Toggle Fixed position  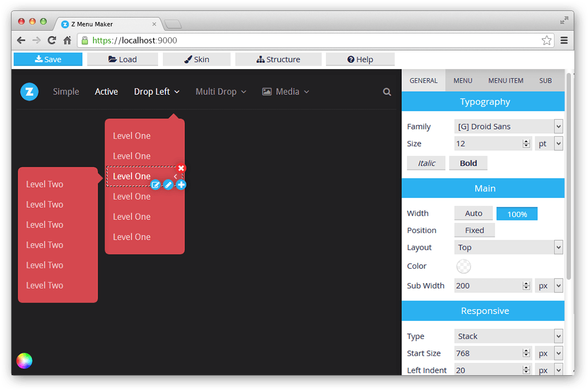pos(474,230)
